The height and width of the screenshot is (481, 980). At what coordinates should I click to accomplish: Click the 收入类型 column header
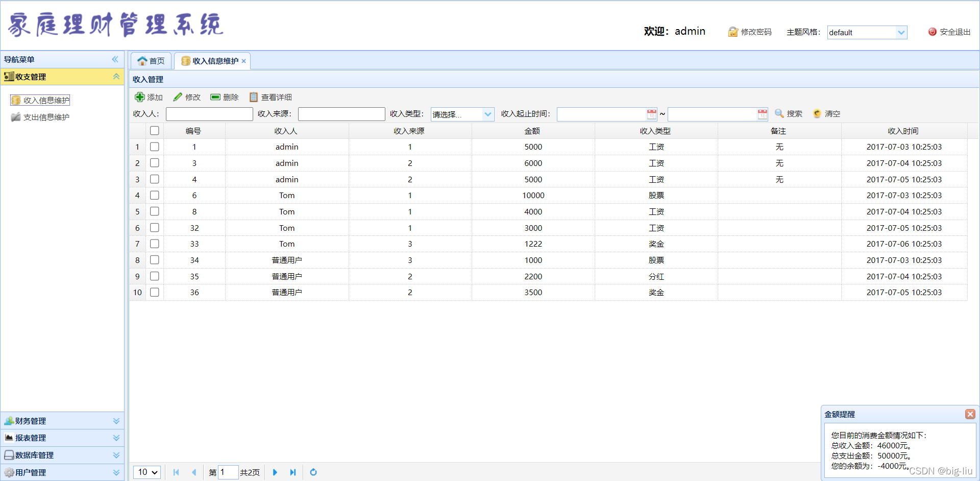pos(656,131)
